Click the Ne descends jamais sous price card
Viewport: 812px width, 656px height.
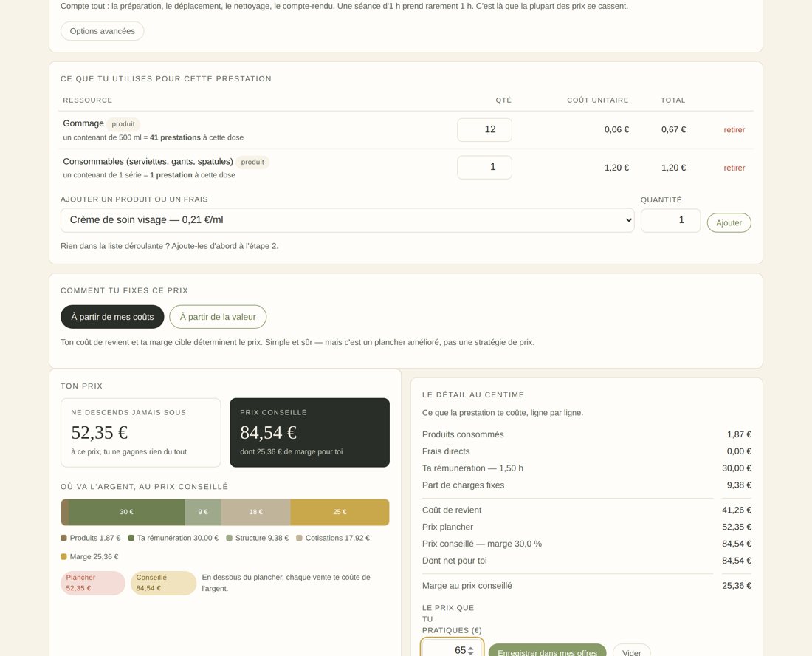[x=141, y=433]
